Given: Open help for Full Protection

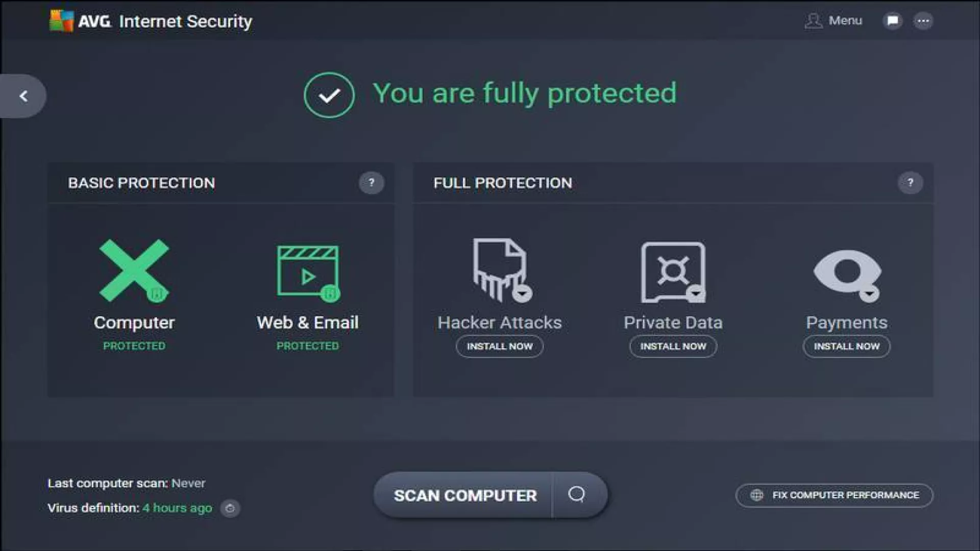Looking at the screenshot, I should (910, 183).
